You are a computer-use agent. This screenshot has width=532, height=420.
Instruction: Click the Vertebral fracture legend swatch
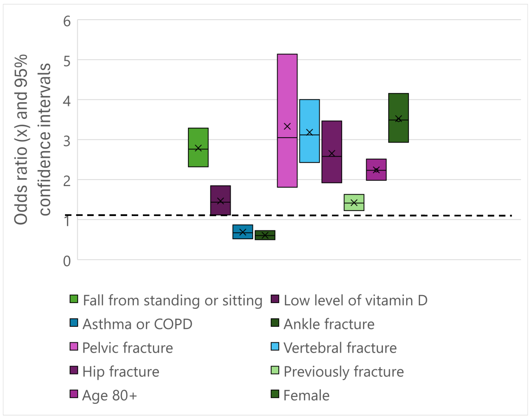tap(275, 347)
